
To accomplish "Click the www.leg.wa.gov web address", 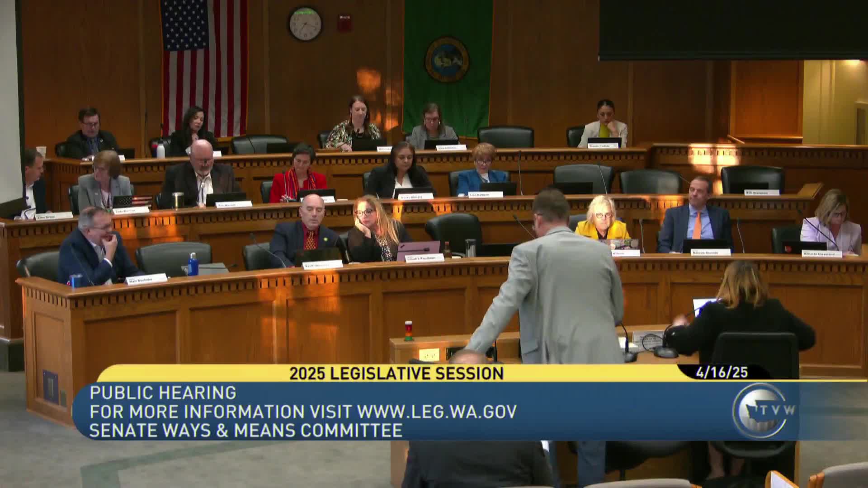I will [437, 412].
